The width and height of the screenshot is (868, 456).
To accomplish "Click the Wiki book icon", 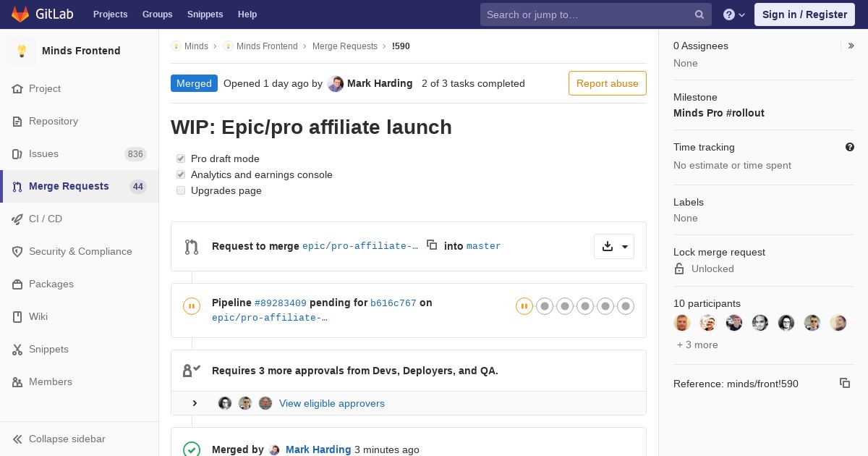I will (17, 316).
